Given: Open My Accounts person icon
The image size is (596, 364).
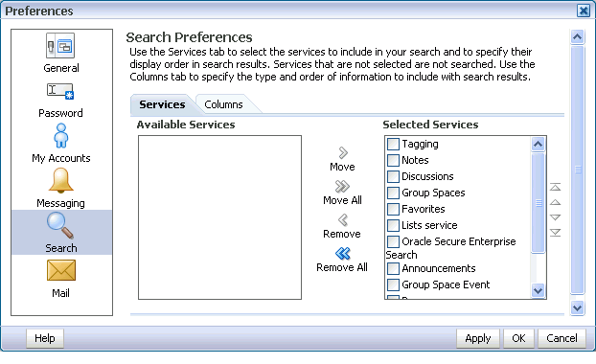Looking at the screenshot, I should [60, 136].
